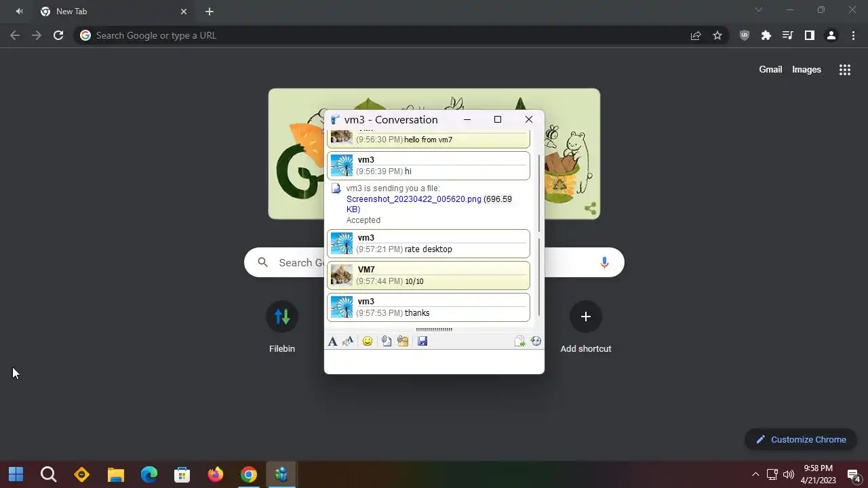The height and width of the screenshot is (488, 868).
Task: Click the dotted splitter handle above toolbar
Action: pos(434,329)
